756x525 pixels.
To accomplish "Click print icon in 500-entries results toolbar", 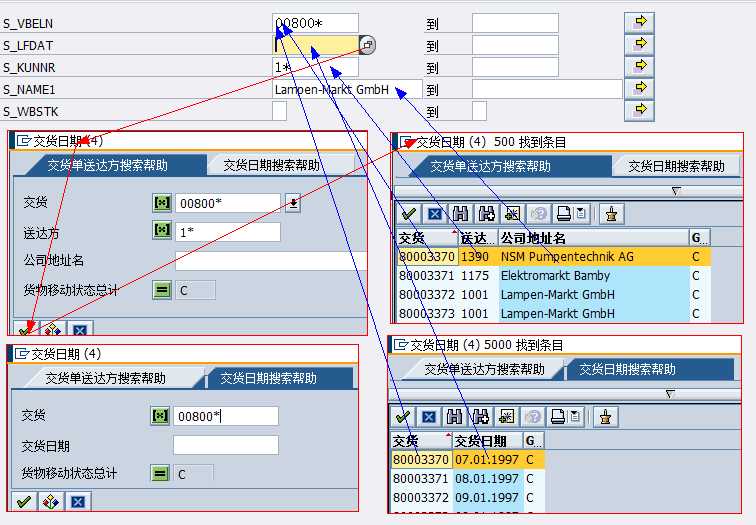I will (x=563, y=214).
